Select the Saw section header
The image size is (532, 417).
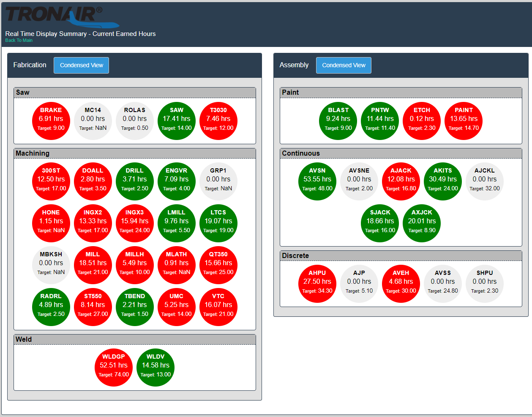(x=135, y=93)
